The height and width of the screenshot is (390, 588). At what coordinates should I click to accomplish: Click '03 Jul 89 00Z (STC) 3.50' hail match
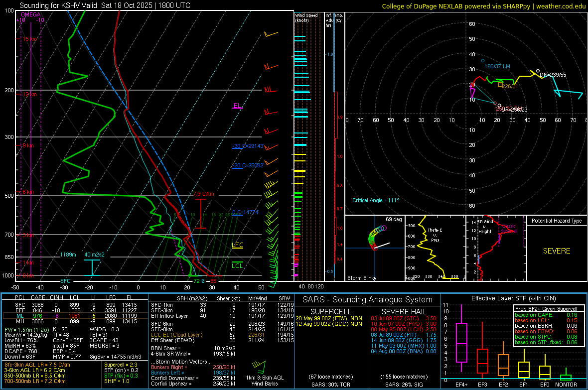coord(404,318)
